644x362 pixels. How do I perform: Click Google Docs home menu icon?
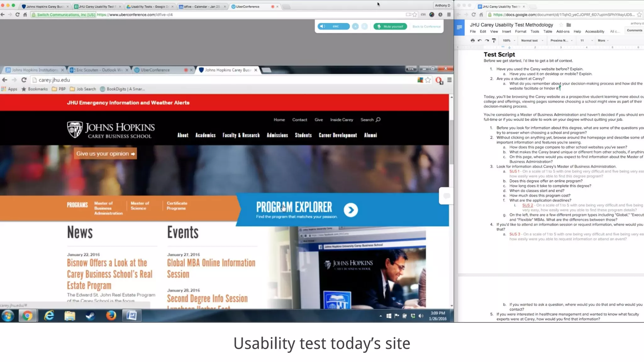[459, 27]
